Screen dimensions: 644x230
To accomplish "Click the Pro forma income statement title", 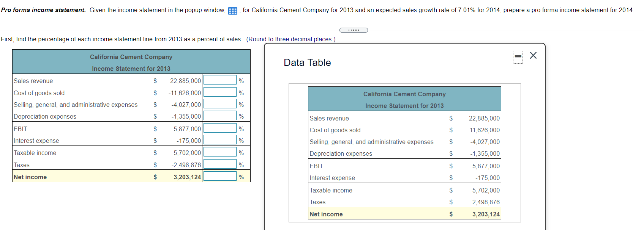I will click(43, 10).
